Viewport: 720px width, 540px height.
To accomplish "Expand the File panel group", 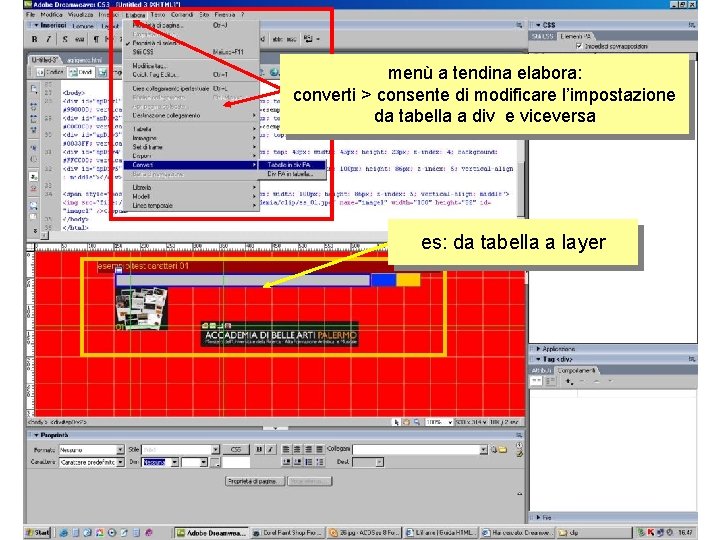I will coord(538,518).
